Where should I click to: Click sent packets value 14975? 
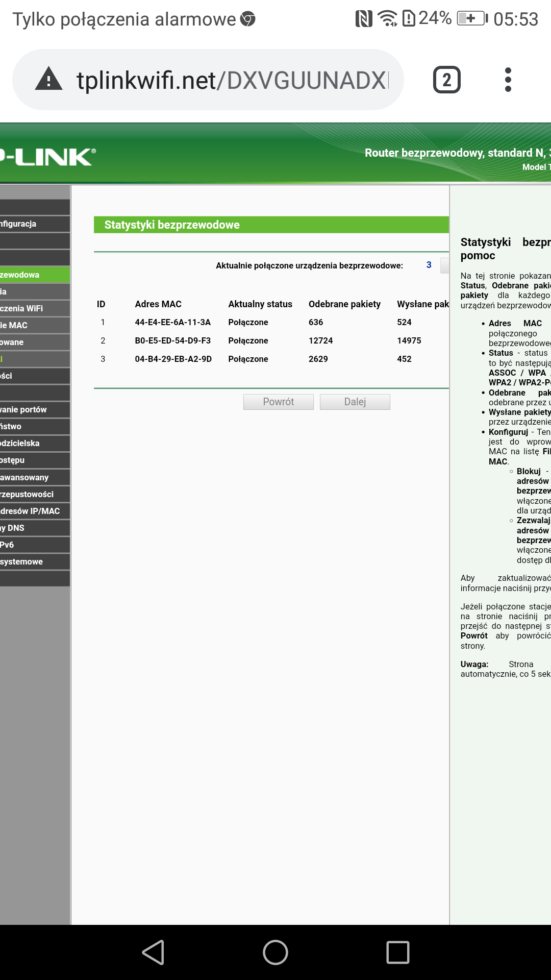coord(409,340)
